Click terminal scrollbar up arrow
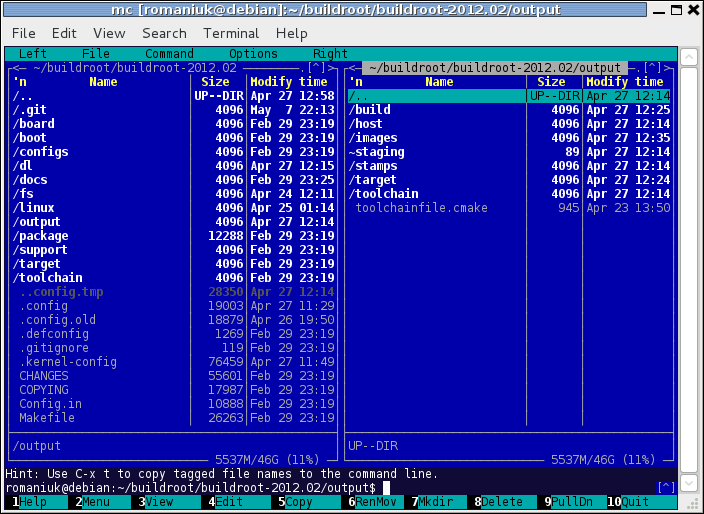 (x=689, y=57)
